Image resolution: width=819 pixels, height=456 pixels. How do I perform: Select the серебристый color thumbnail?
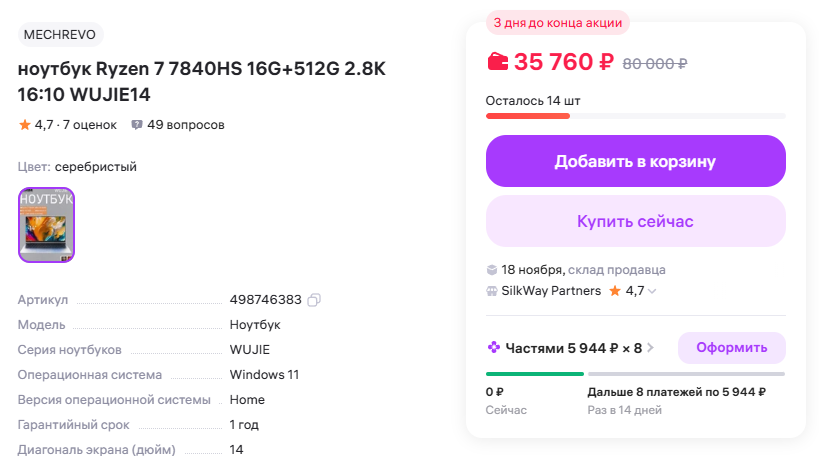[x=46, y=225]
